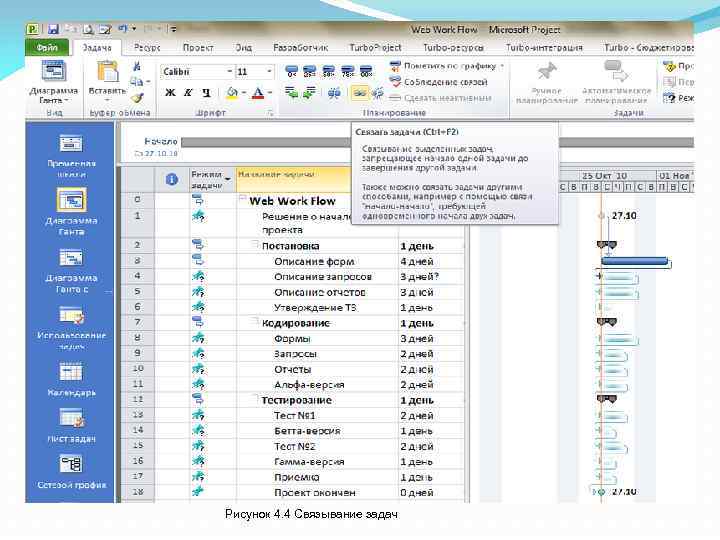The height and width of the screenshot is (540, 720).
Task: Click the fill color bucket swatch
Action: tap(232, 93)
